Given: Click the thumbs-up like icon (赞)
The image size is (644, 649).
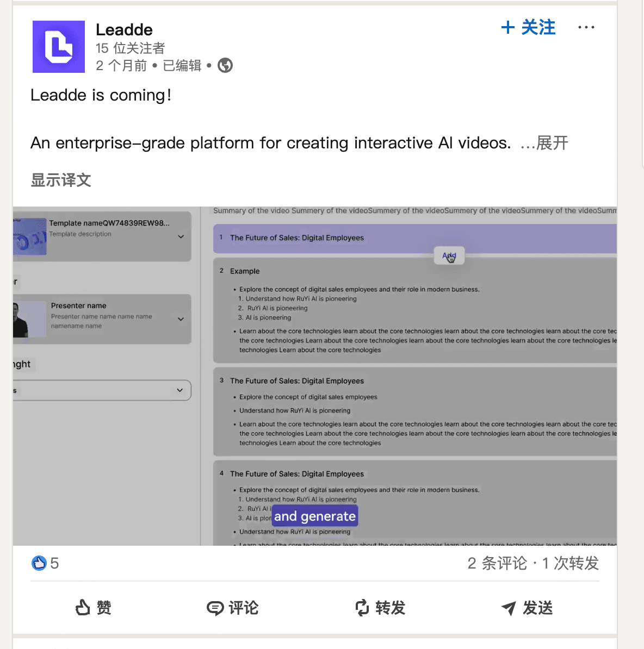Looking at the screenshot, I should [83, 608].
